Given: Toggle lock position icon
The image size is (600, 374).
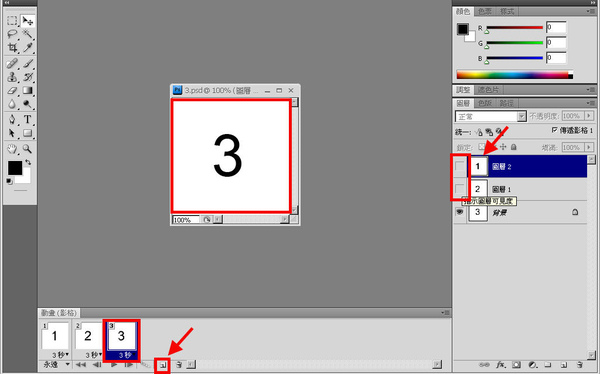Looking at the screenshot, I should pos(503,147).
